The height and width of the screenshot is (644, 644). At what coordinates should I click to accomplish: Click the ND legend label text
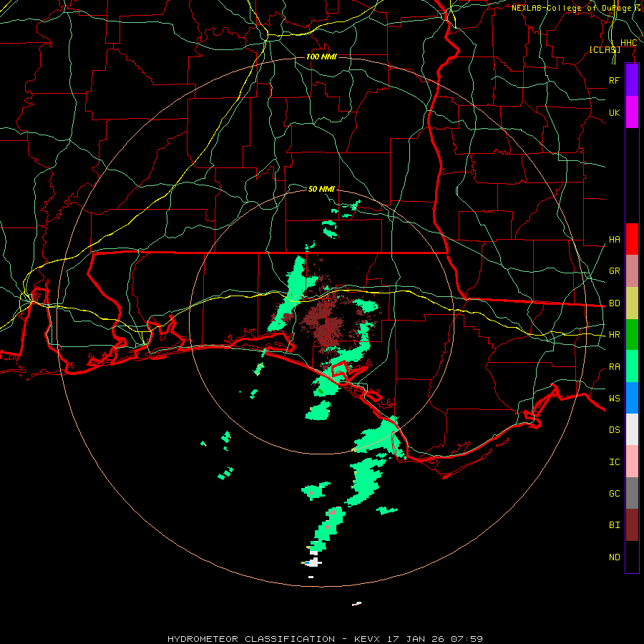(614, 557)
